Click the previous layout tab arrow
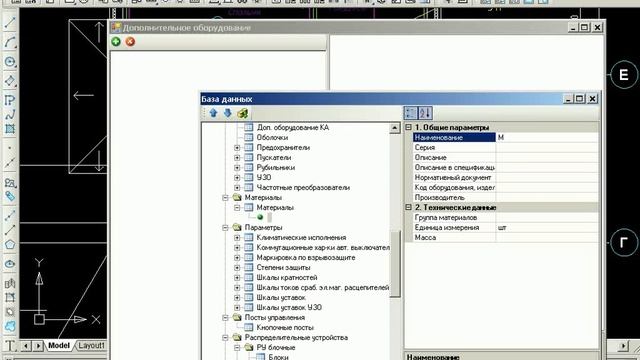 [x=26, y=346]
